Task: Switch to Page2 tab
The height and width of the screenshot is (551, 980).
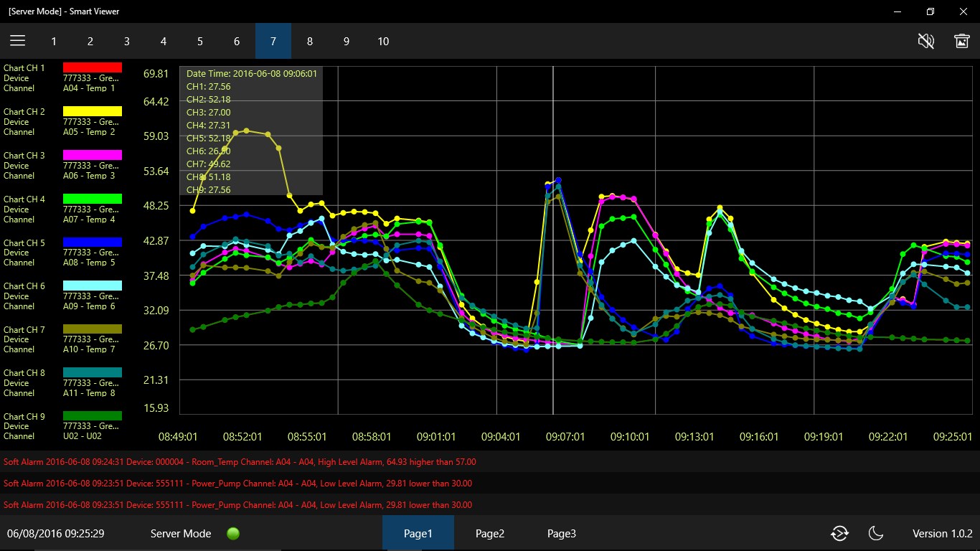Action: pyautogui.click(x=490, y=533)
